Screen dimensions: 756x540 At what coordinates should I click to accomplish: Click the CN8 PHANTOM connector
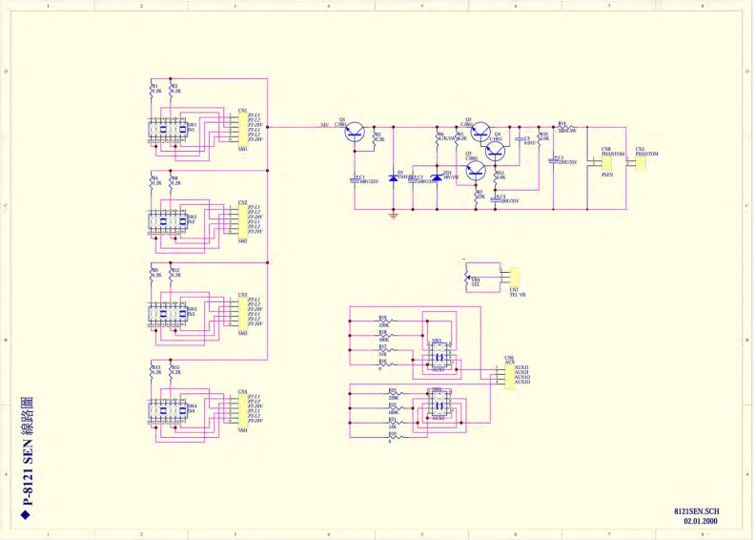coord(606,164)
